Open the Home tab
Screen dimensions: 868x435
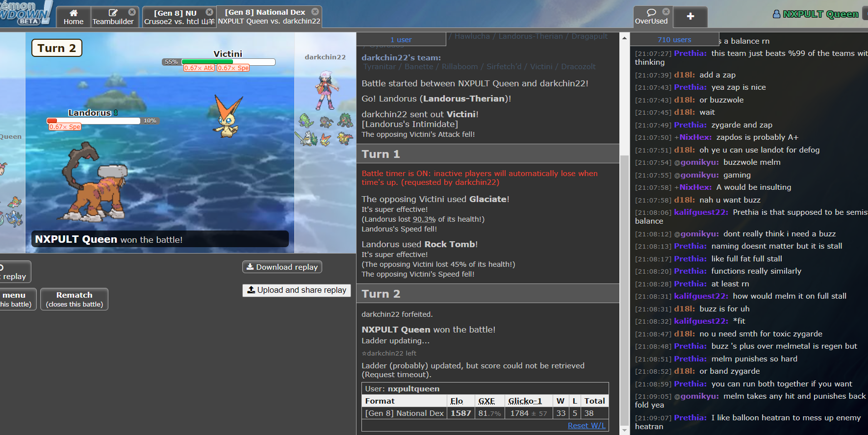pos(74,17)
